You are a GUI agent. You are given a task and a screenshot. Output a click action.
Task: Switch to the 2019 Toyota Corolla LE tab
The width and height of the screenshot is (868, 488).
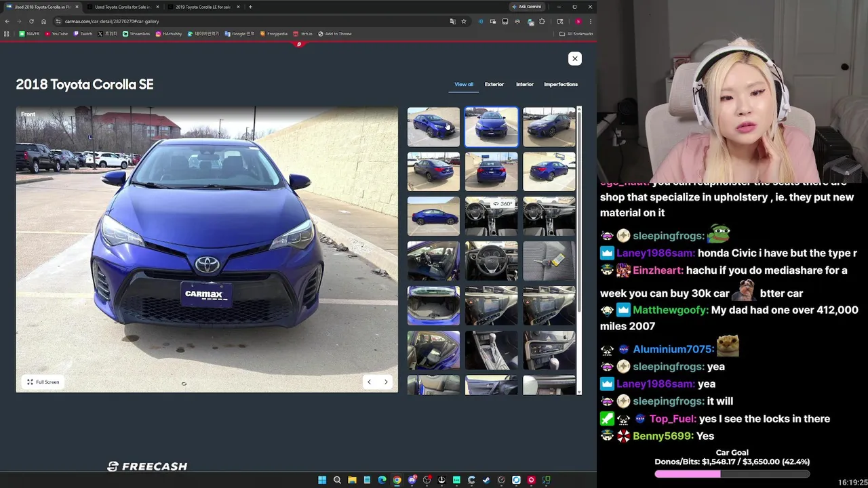point(202,7)
